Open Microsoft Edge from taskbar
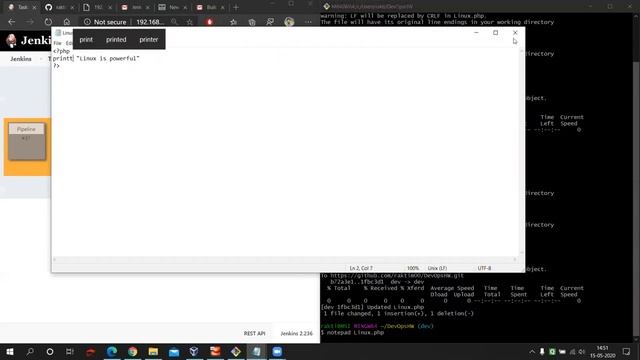The width and height of the screenshot is (640, 360). (112, 351)
